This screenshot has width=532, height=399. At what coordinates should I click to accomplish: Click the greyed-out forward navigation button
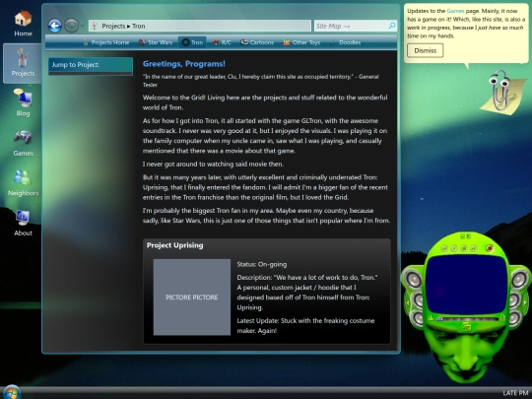[71, 26]
